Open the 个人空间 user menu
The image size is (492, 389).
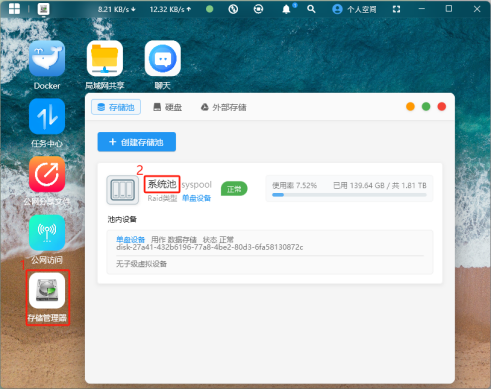point(354,9)
